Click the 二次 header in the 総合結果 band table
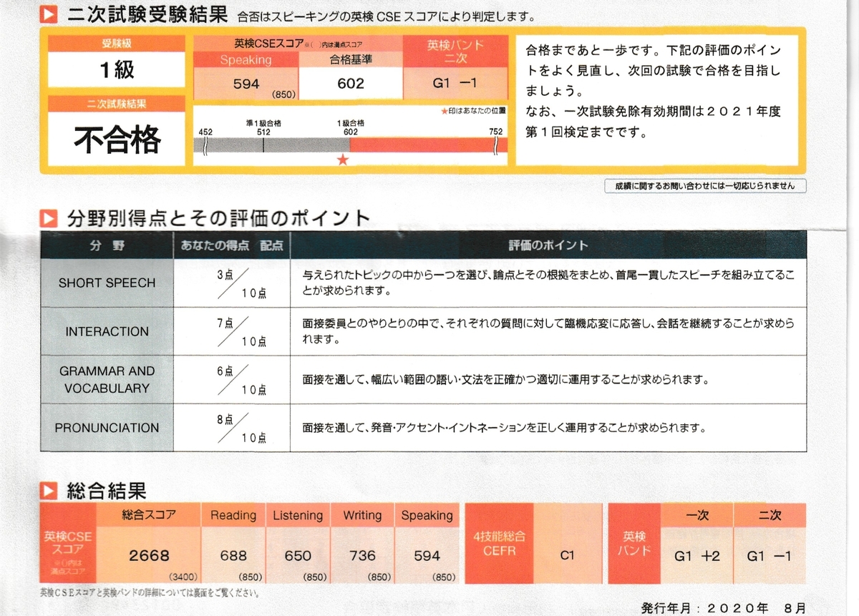This screenshot has width=859, height=616. pyautogui.click(x=770, y=515)
